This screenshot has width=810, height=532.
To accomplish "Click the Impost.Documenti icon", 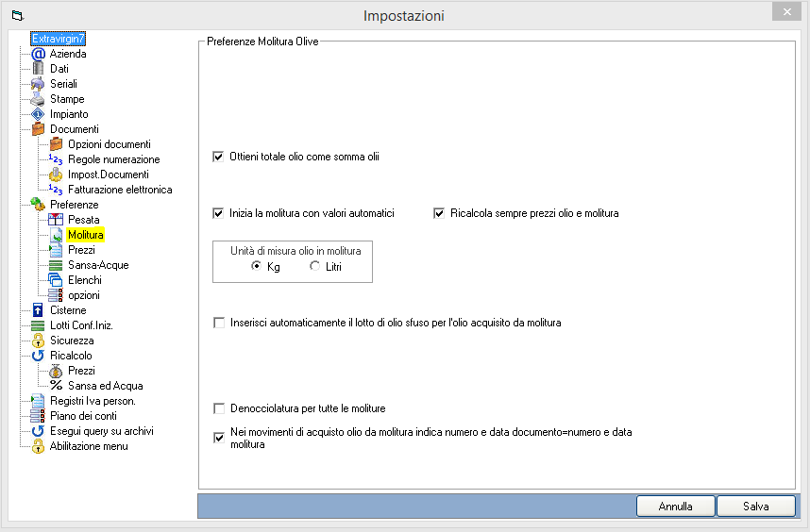I will [56, 175].
